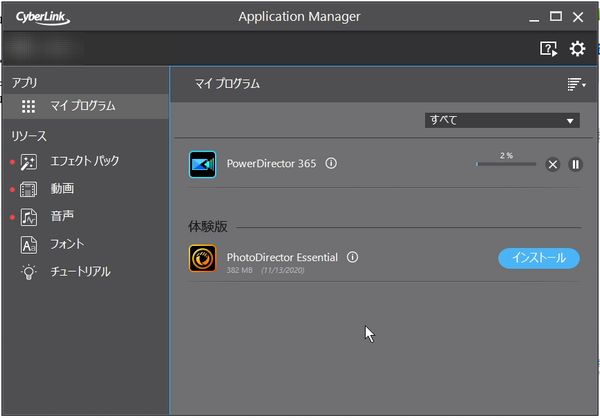The image size is (600, 418).
Task: Cancel the PowerDirector 365 download
Action: 553,165
